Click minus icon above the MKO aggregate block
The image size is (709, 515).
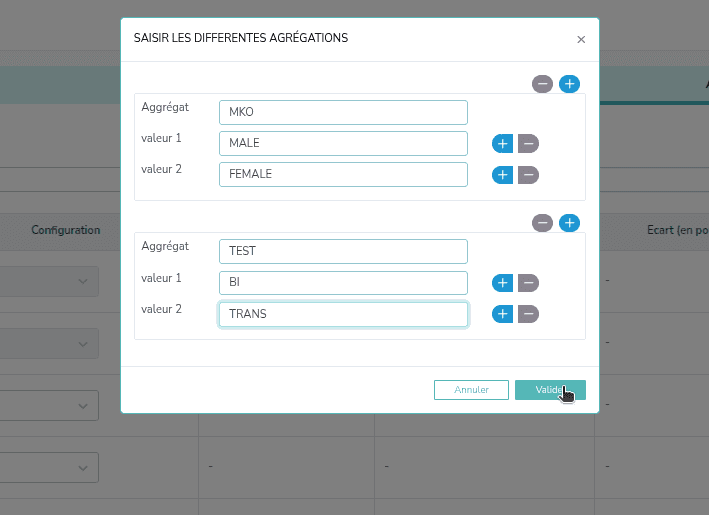(543, 84)
